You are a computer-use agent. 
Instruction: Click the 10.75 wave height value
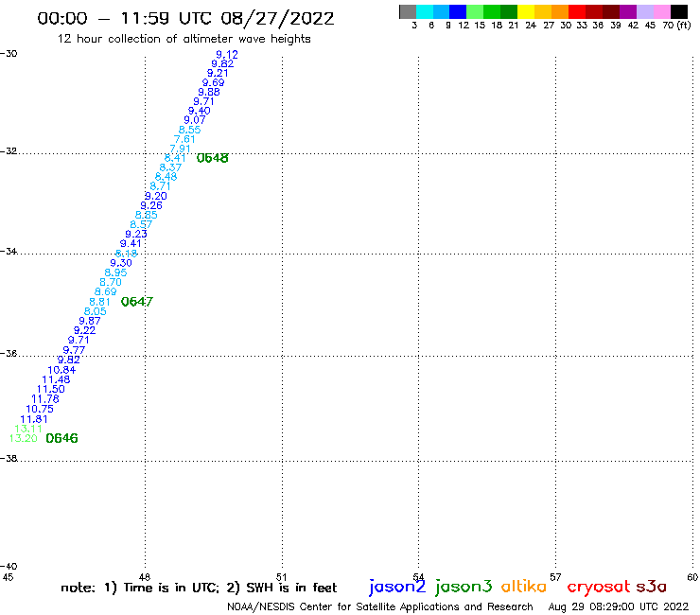(40, 409)
